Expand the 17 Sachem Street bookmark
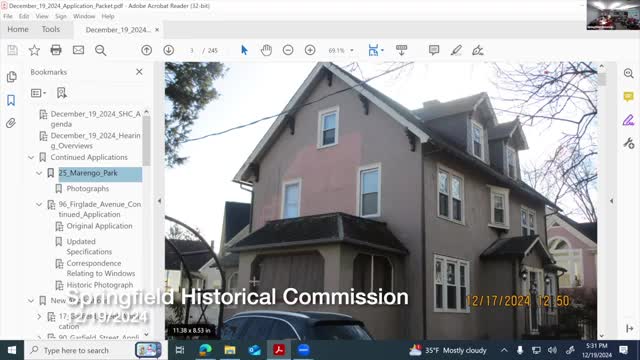Image resolution: width=640 pixels, height=360 pixels. click(x=39, y=316)
